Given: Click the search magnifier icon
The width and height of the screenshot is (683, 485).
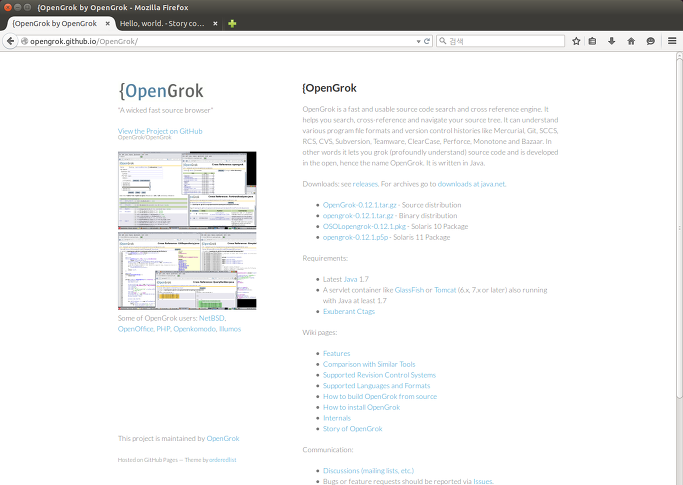Looking at the screenshot, I should (x=443, y=41).
